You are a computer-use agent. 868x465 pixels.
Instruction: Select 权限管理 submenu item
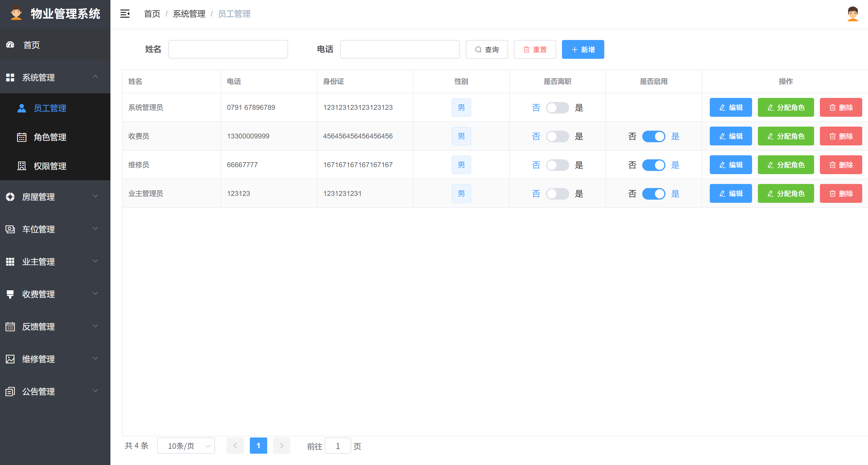pyautogui.click(x=55, y=166)
